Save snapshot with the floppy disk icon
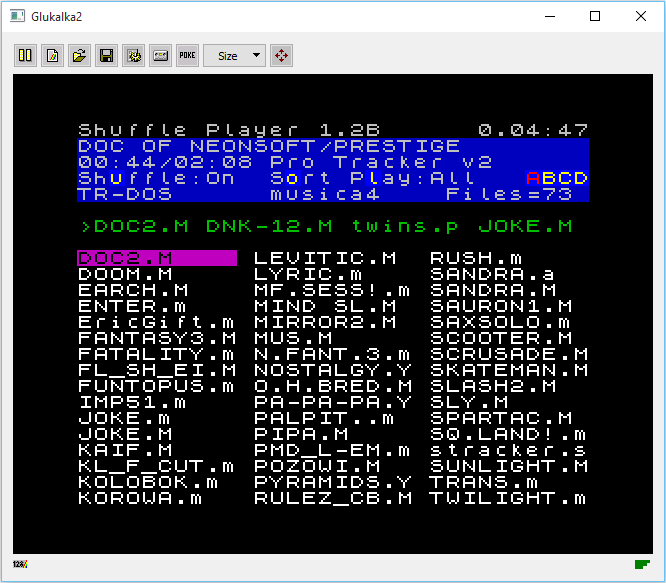This screenshot has width=666, height=583. coord(106,56)
